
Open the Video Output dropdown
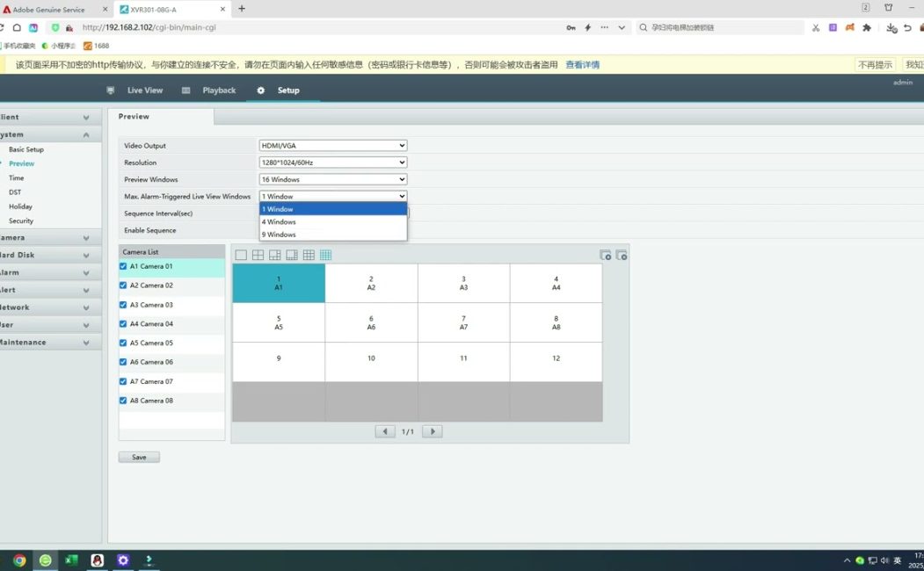[333, 146]
